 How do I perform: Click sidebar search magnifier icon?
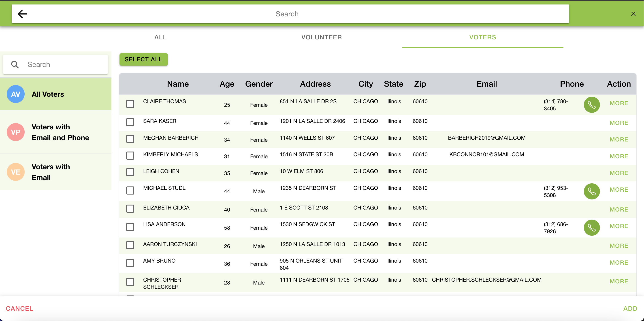[15, 64]
